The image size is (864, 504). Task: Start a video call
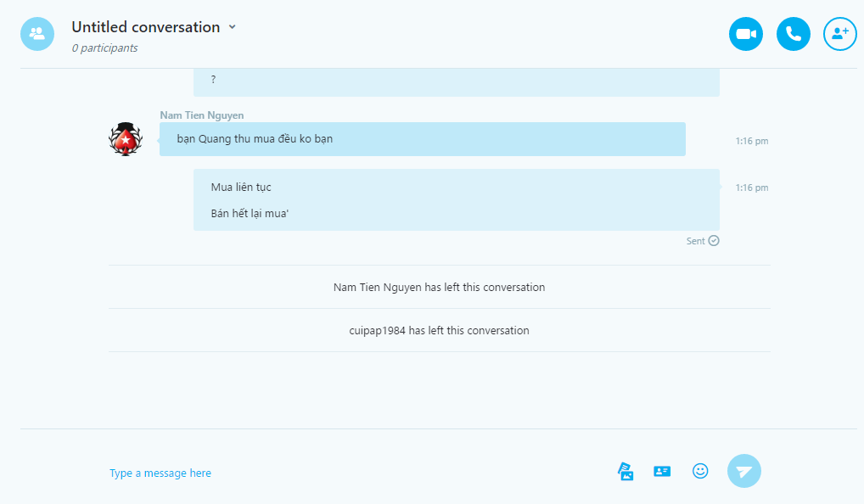(745, 34)
